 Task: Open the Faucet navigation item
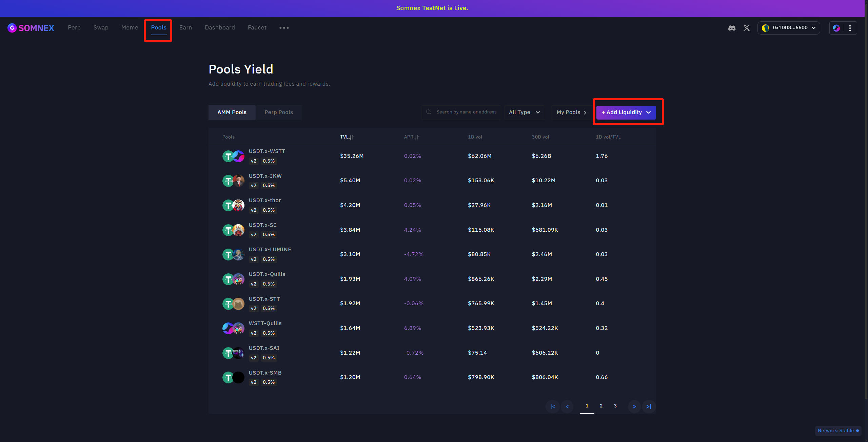pyautogui.click(x=257, y=28)
